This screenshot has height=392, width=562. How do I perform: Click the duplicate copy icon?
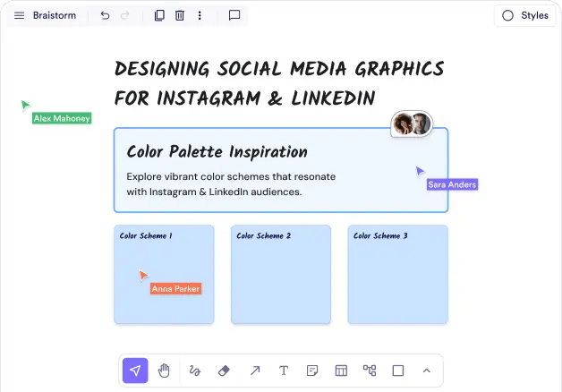(x=159, y=15)
